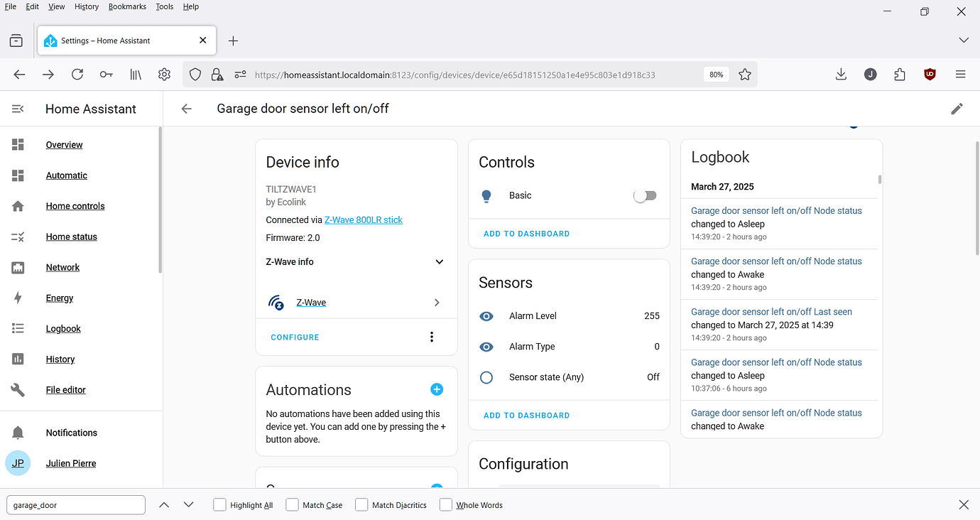Open the three-dot menu next to CONFIGURE
Image resolution: width=980 pixels, height=520 pixels.
pyautogui.click(x=432, y=337)
